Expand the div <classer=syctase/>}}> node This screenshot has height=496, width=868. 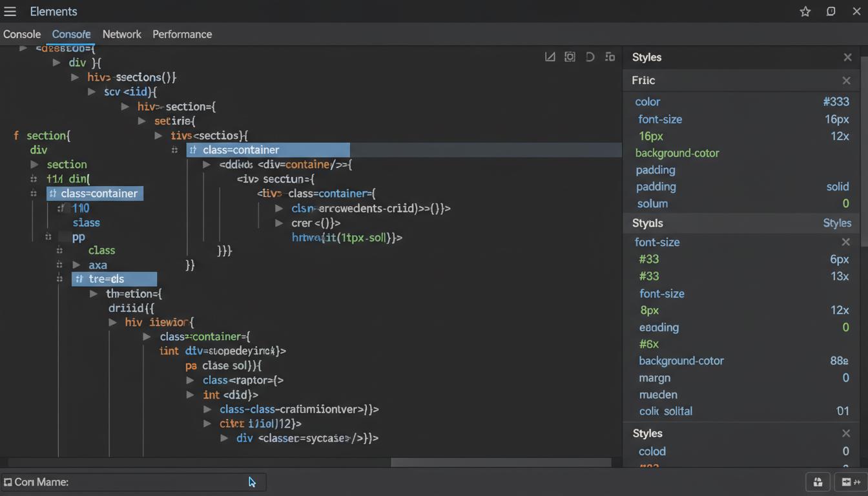coord(224,438)
